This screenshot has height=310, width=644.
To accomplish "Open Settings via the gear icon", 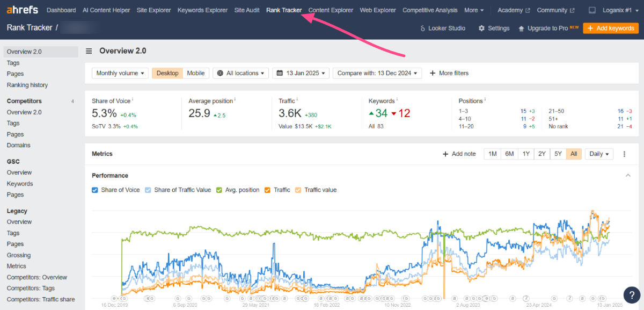I will tap(481, 28).
